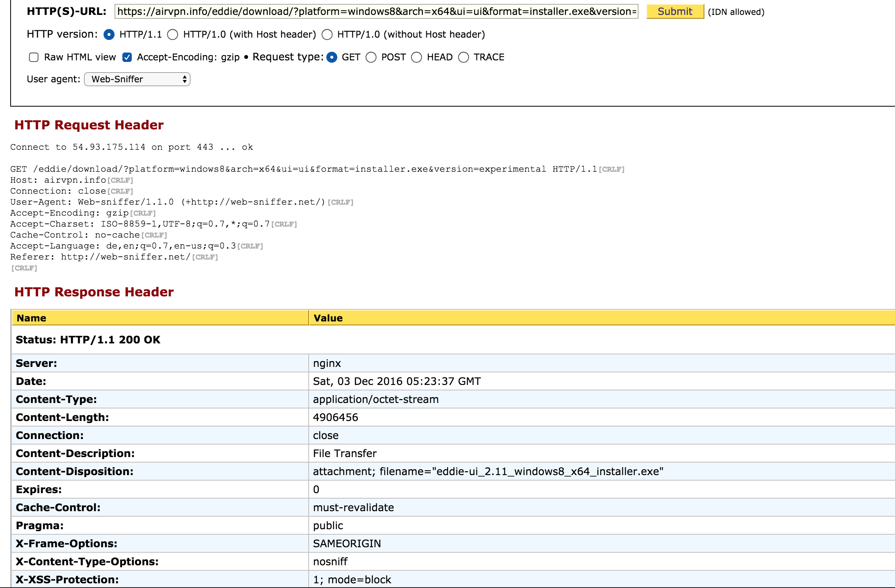Click the 'Content-Disposition:' name cell
This screenshot has width=895, height=588.
click(160, 472)
